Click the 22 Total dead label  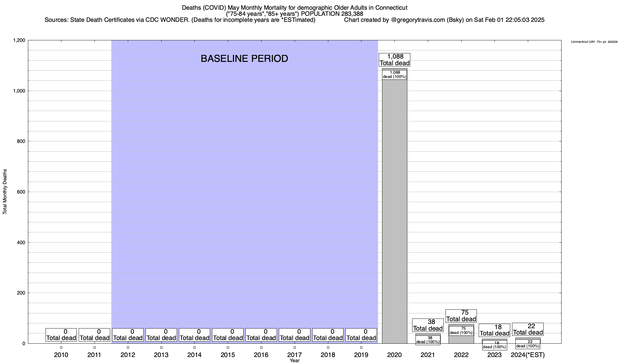528,329
